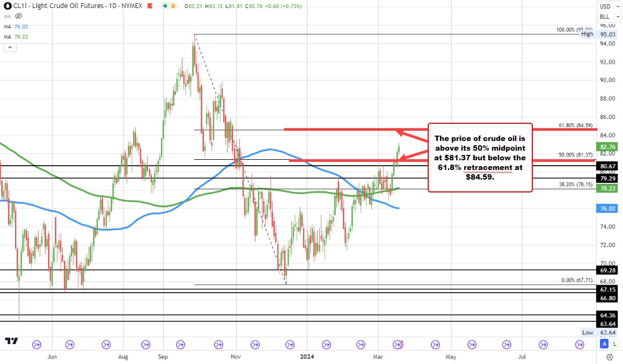The height and width of the screenshot is (364, 623).
Task: Toggle logarithmic scale with the L button
Action: pos(614,344)
